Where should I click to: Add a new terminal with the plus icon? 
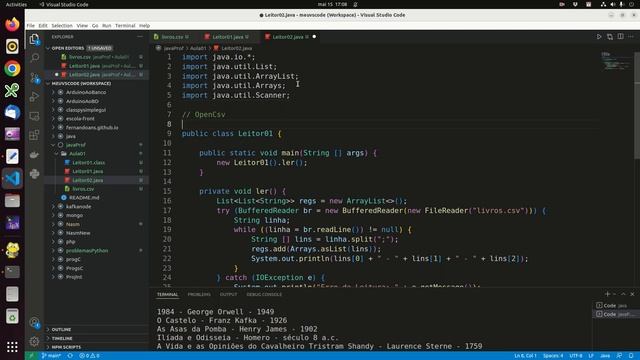point(607,294)
